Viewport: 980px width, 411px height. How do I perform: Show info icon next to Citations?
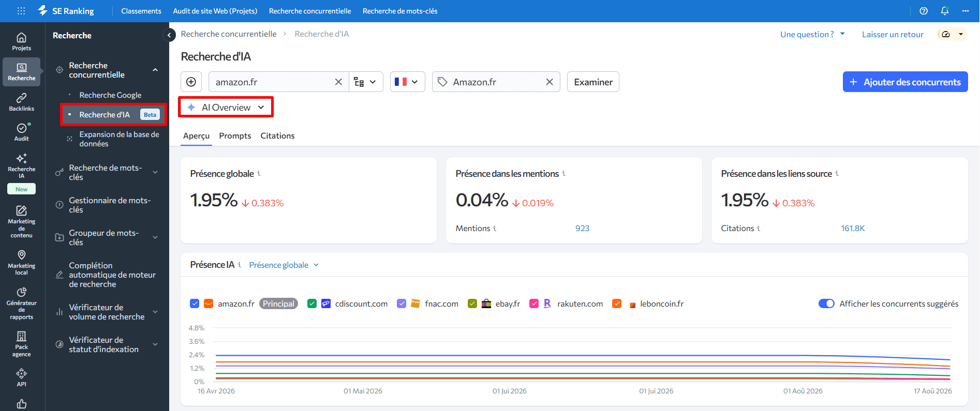point(759,229)
